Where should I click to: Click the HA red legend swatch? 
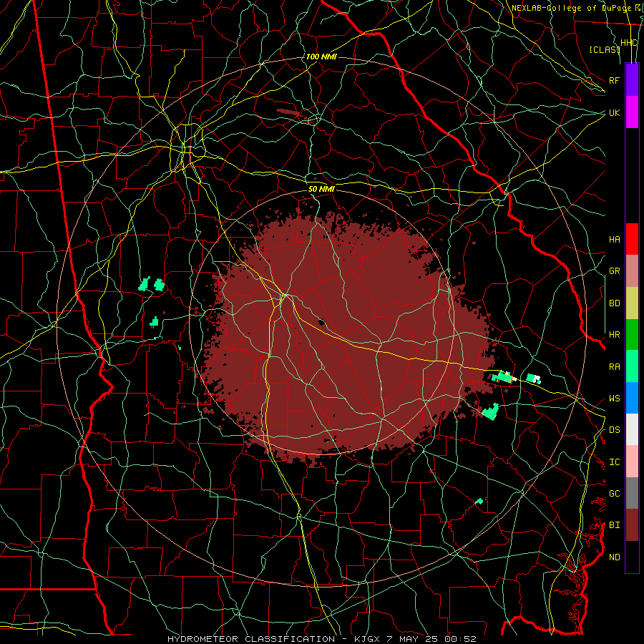(632, 239)
